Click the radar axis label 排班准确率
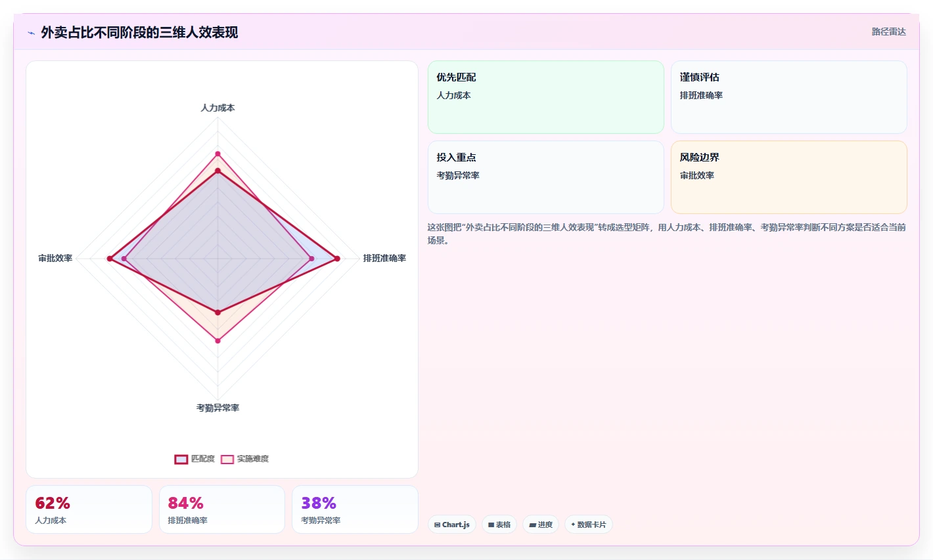The width and height of the screenshot is (933, 560). (x=384, y=258)
